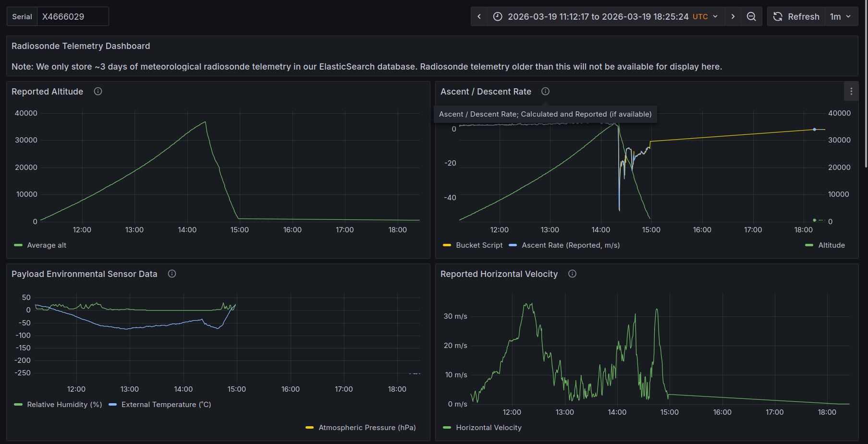Click the info icon beside Reported Altitude
868x444 pixels.
pyautogui.click(x=98, y=91)
